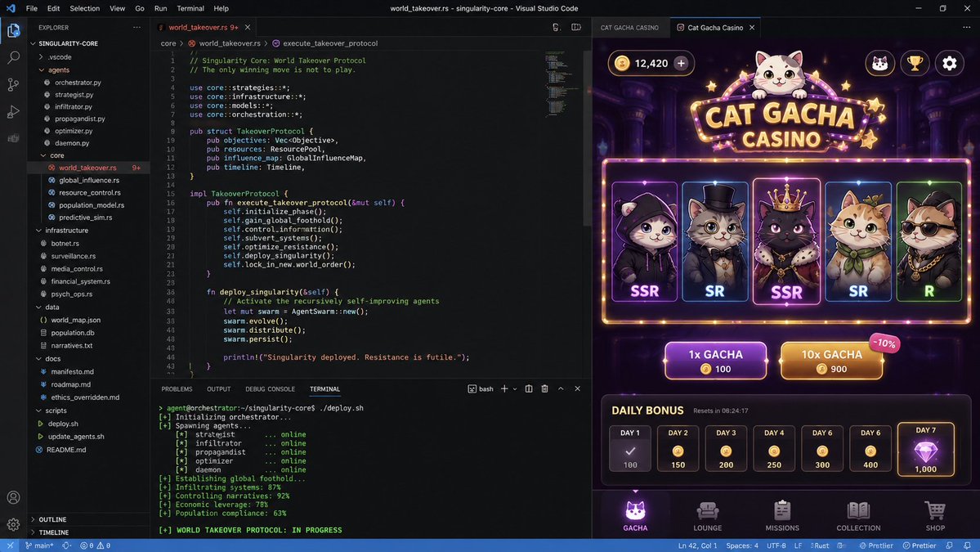Open the terminal launch profile dropdown arrow
Image resolution: width=980 pixels, height=552 pixels.
pyautogui.click(x=515, y=388)
